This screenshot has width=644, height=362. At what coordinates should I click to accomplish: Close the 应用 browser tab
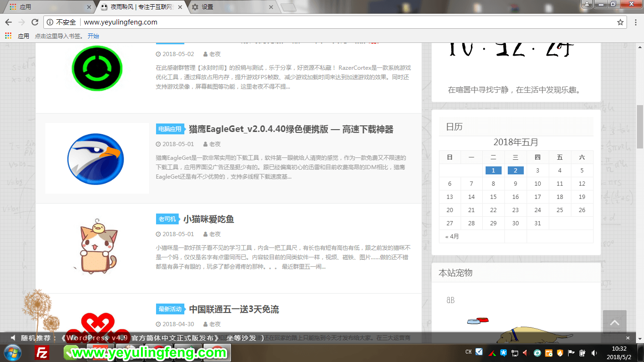click(89, 7)
